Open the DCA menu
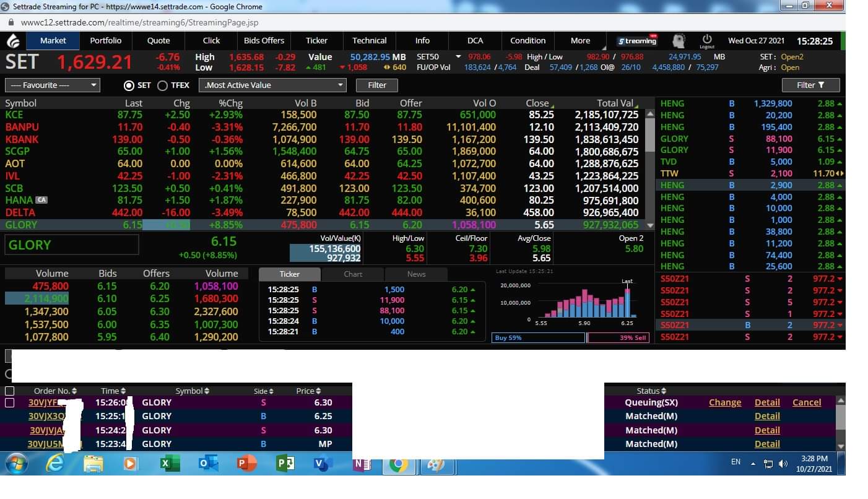This screenshot has width=868, height=499. [475, 41]
